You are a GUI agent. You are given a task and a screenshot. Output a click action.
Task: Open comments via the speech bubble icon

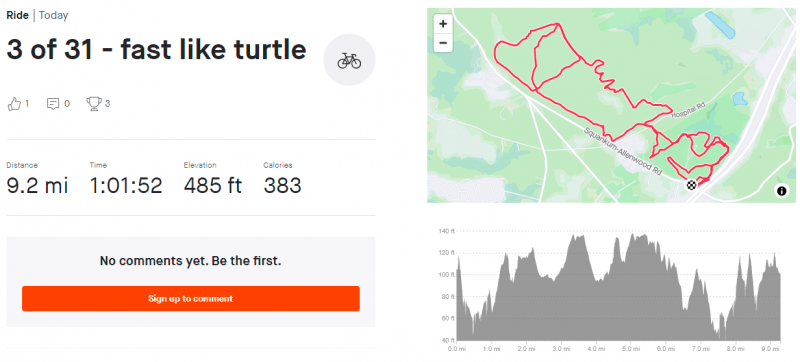pos(53,104)
